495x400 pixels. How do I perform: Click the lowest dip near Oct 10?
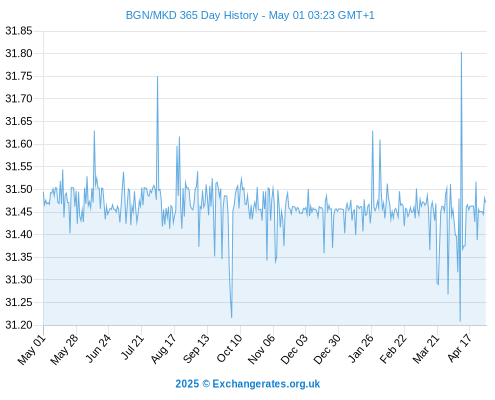(x=231, y=317)
